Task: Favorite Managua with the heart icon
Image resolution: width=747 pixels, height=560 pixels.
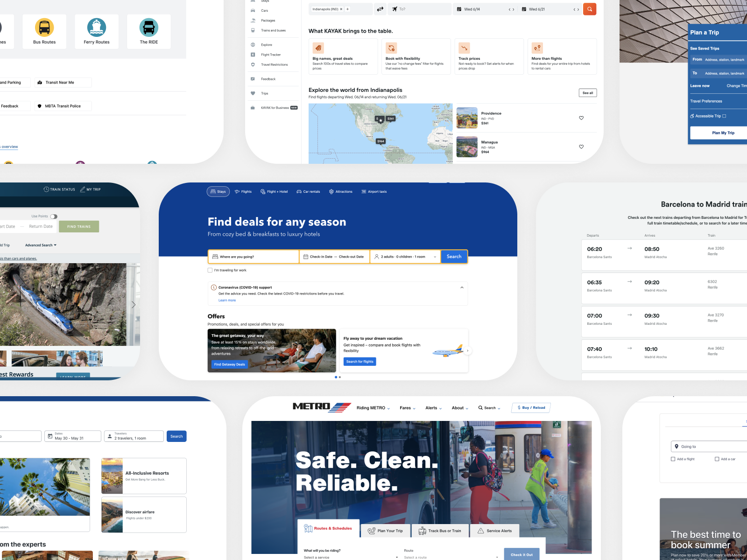Action: [x=581, y=147]
